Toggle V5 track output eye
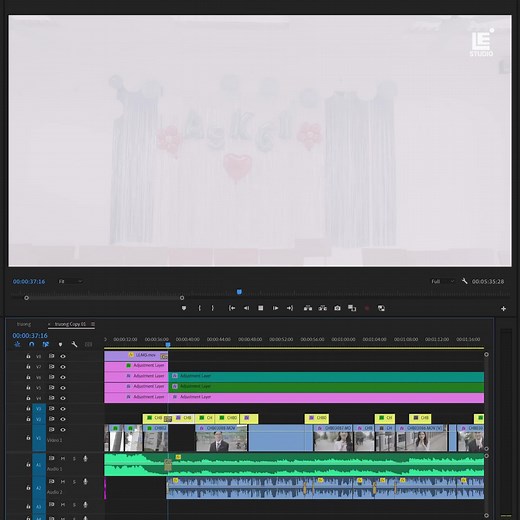The width and height of the screenshot is (520, 520). pos(63,388)
